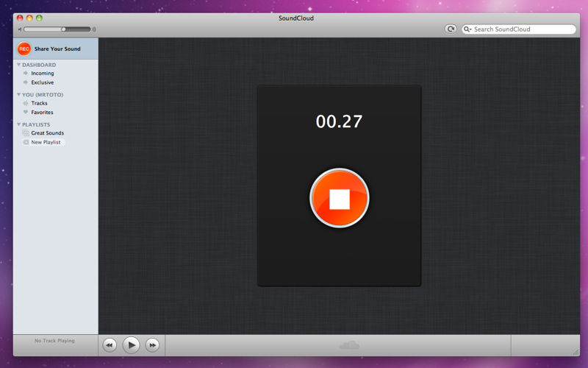Click the speaker icon beside Tracks
This screenshot has width=588, height=368.
[26, 103]
